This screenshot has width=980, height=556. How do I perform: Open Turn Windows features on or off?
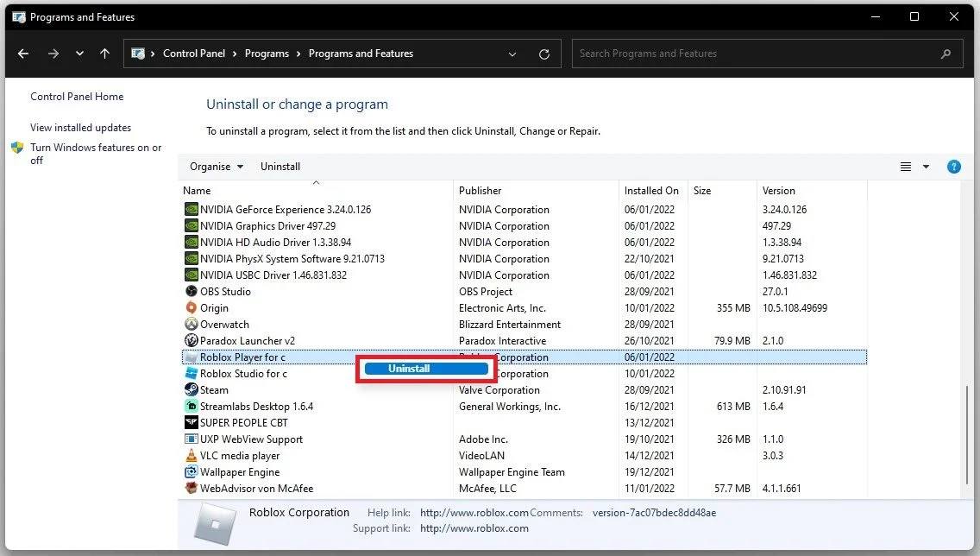point(96,154)
